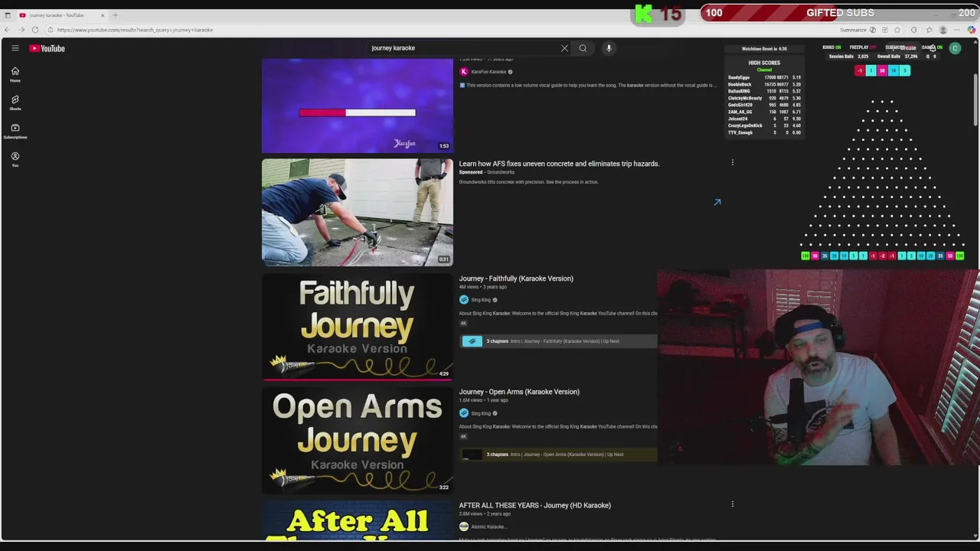The width and height of the screenshot is (980, 551).
Task: View site information lock icon in address bar
Action: pos(50,30)
